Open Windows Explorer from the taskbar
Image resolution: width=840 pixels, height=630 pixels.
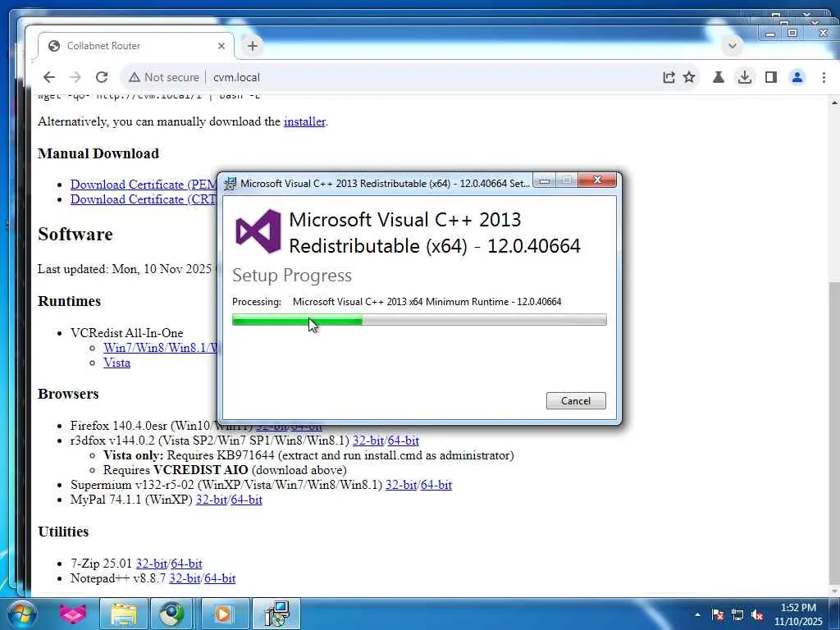[x=124, y=614]
